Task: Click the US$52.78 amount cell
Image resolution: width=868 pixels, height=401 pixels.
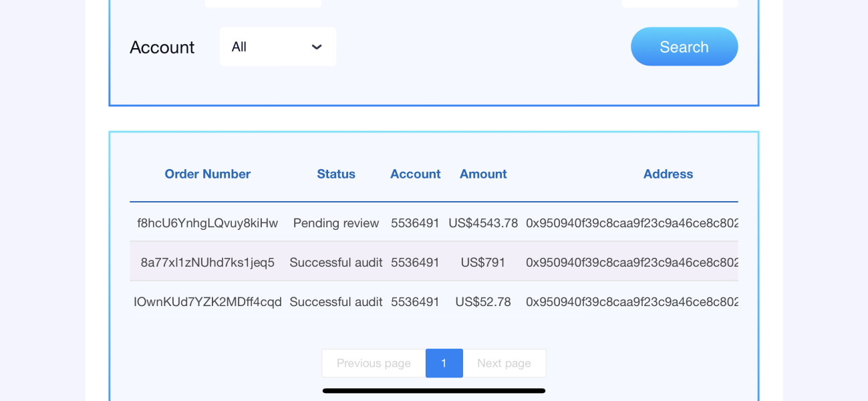Action: [x=482, y=302]
